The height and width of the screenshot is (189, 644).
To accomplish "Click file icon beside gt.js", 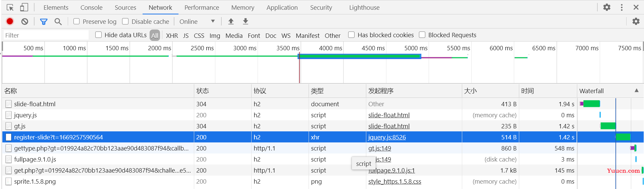I will click(x=8, y=126).
